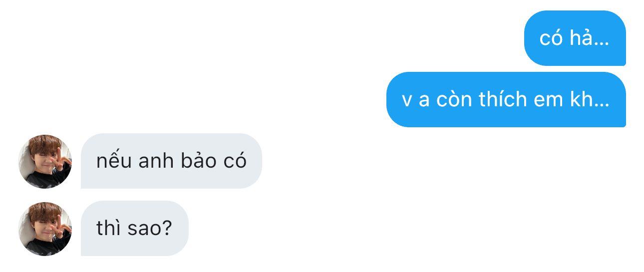The width and height of the screenshot is (644, 272).
Task: Click the word "nếu" in the received bubble
Action: [112, 161]
